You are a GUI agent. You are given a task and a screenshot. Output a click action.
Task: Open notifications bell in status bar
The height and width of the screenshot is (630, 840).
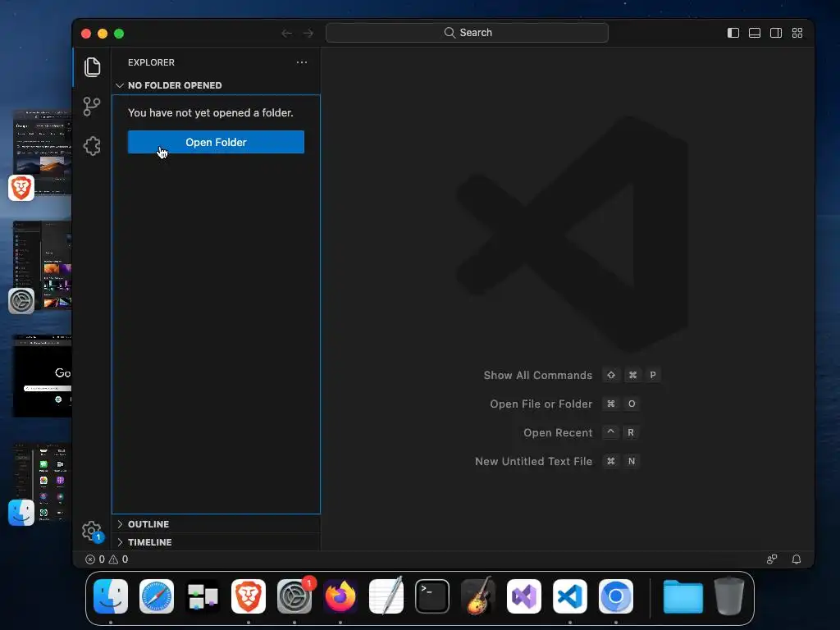coord(797,559)
